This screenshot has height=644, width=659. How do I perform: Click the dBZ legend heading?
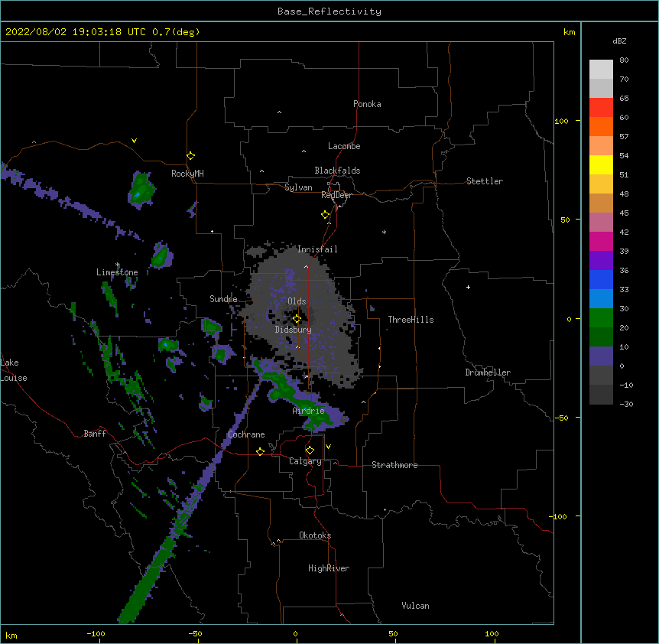(x=619, y=41)
